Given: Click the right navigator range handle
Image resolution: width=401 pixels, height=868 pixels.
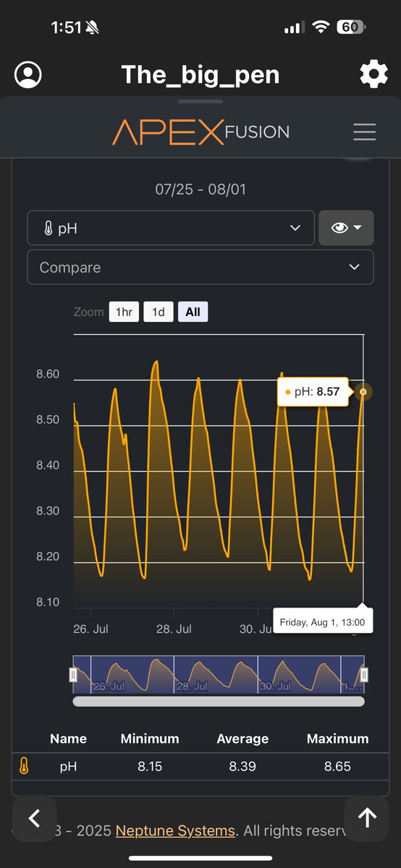Looking at the screenshot, I should coord(364,675).
